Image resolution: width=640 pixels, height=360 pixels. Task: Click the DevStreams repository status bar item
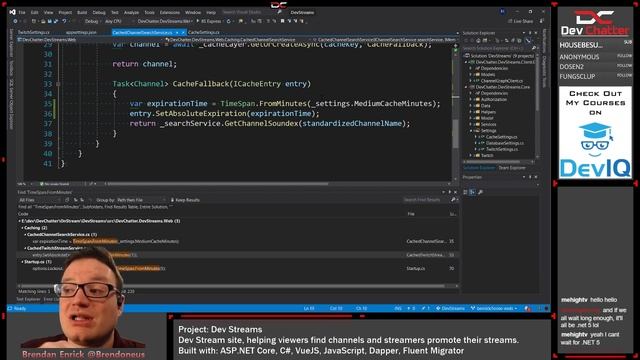coord(450,309)
